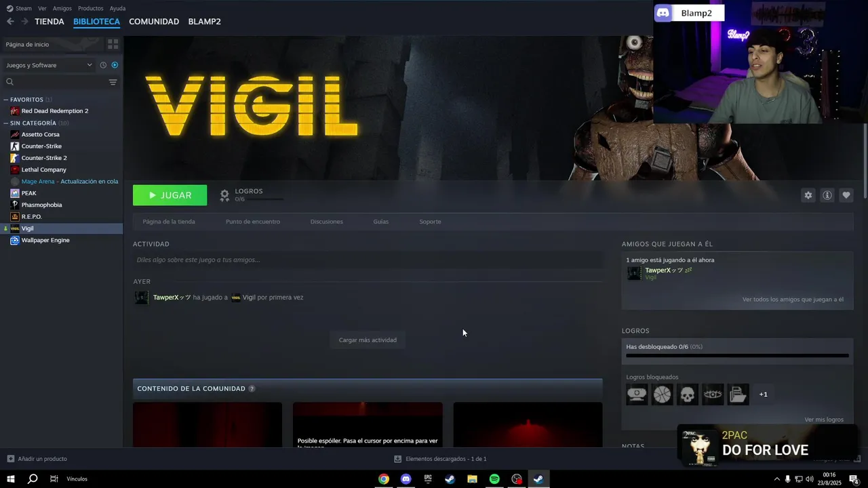Switch library to grid collections view

point(113,44)
